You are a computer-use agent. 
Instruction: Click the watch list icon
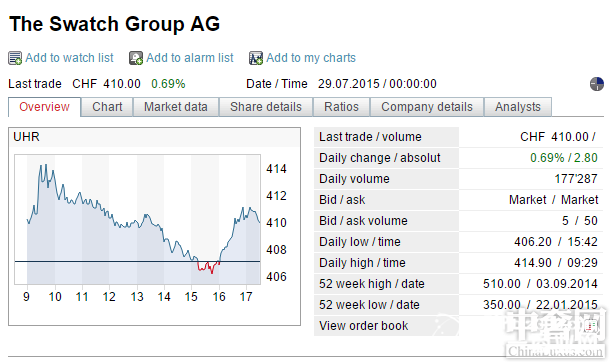[15, 58]
